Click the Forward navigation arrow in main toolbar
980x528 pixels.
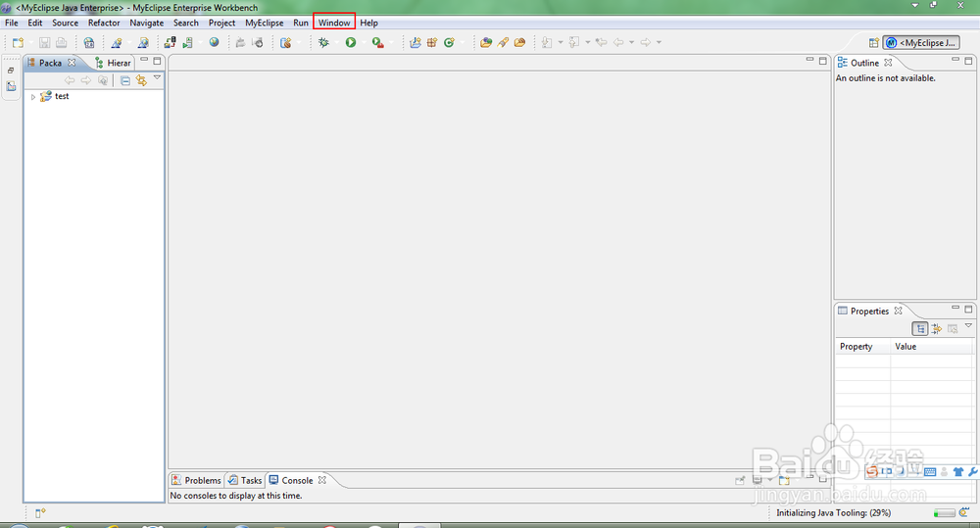(646, 42)
